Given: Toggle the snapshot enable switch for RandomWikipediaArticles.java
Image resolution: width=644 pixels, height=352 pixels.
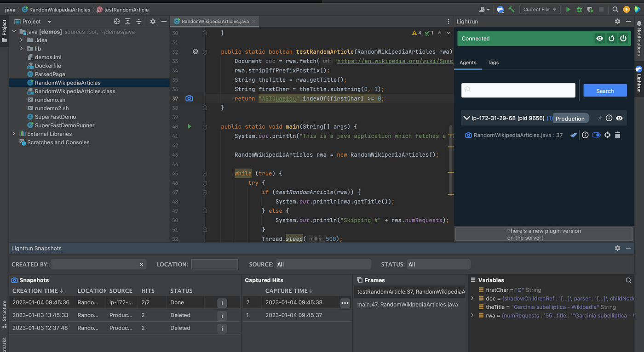Looking at the screenshot, I should click(x=596, y=135).
